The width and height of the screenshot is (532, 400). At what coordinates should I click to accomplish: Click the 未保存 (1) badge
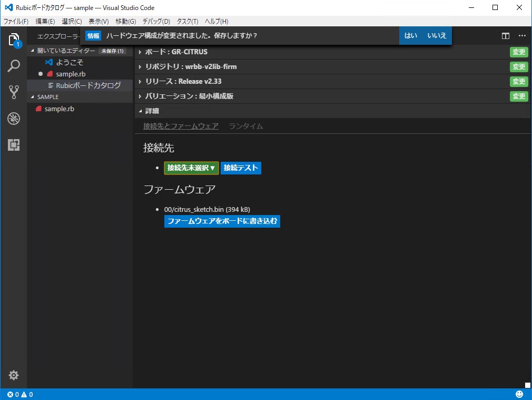(112, 51)
